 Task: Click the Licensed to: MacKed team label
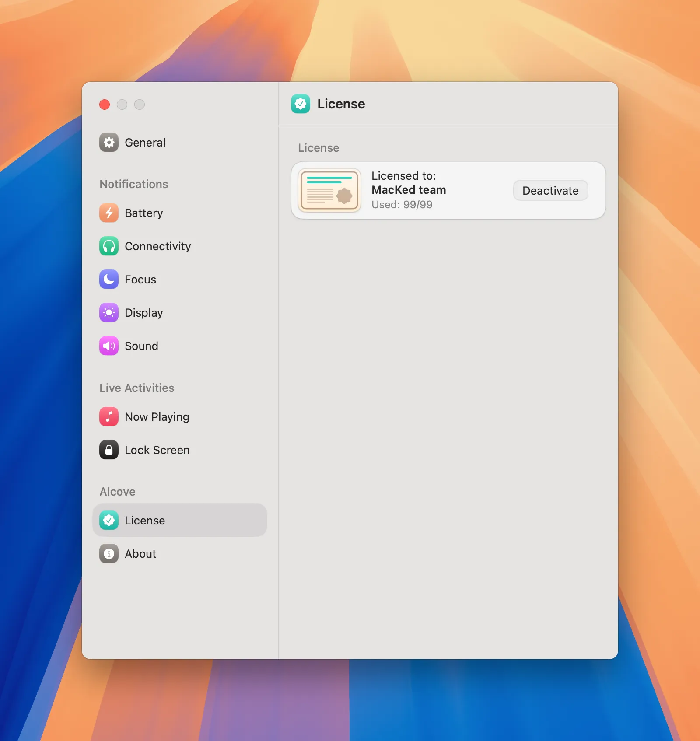(408, 182)
